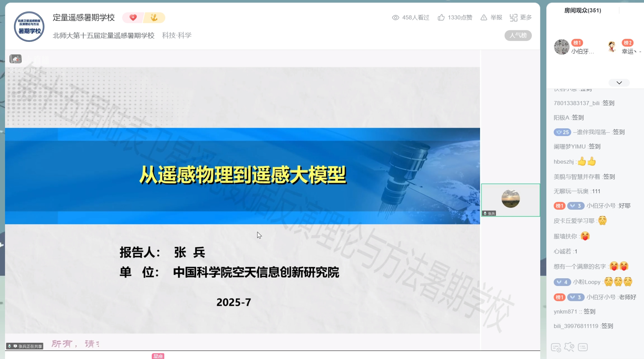The image size is (644, 359).
Task: Click 幸运 rank 2 viewer avatar
Action: [x=612, y=47]
